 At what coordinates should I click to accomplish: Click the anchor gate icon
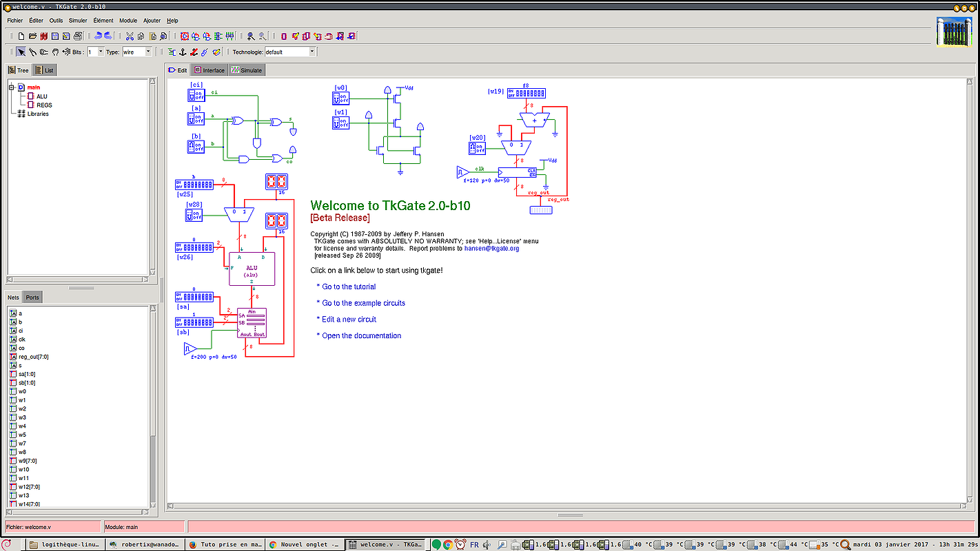tap(183, 52)
